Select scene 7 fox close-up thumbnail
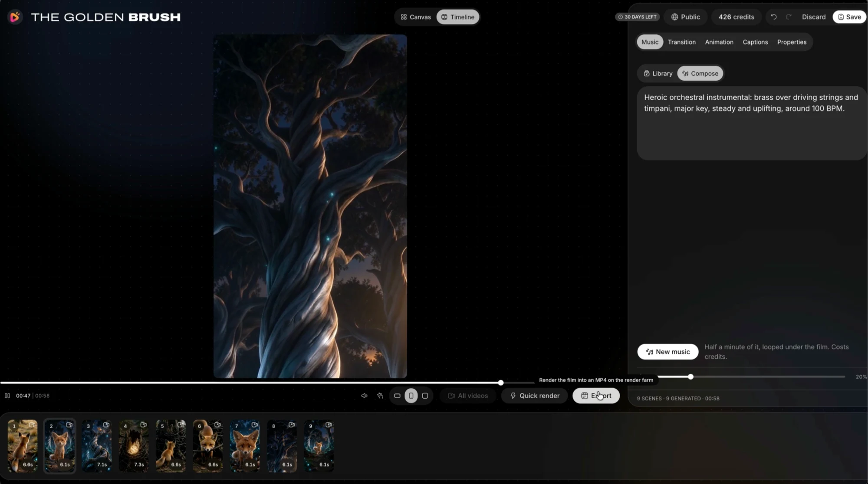The width and height of the screenshot is (868, 484). click(245, 446)
